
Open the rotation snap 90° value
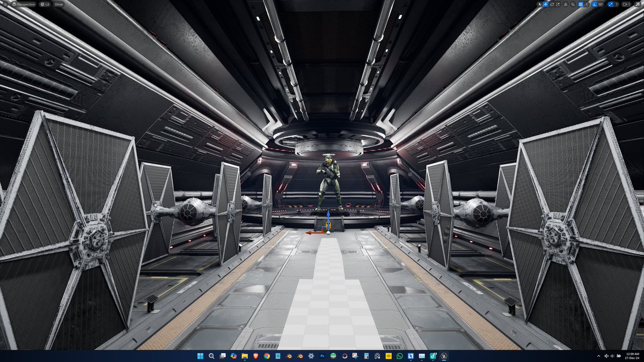tap(601, 4)
